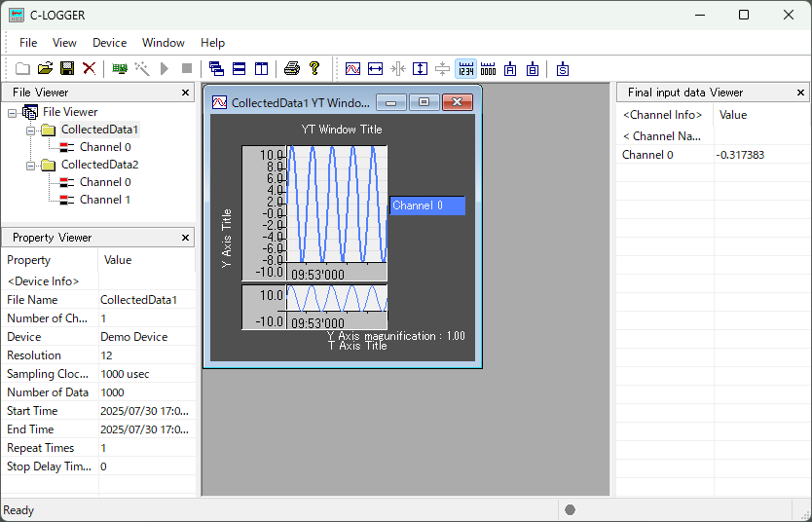
Task: Maximize the CollectedData1 YT Window
Action: click(424, 102)
